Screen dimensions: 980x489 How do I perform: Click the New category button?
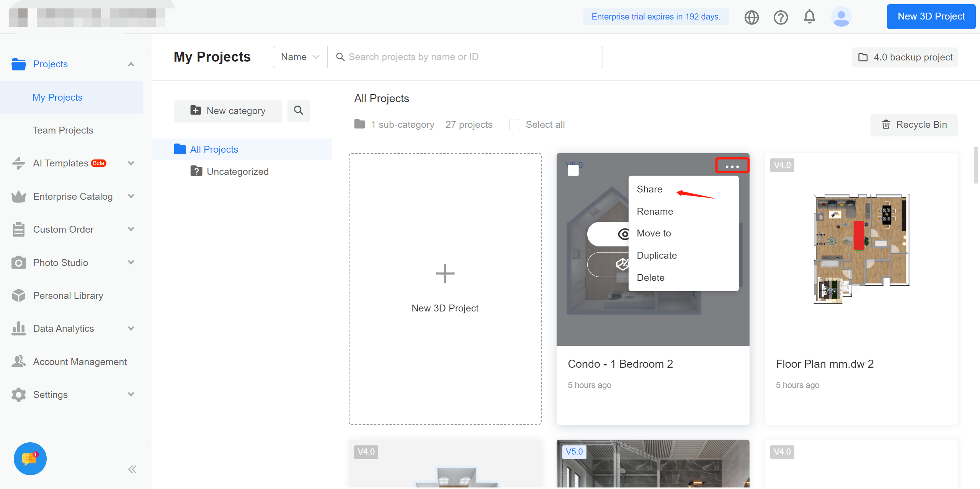coord(228,111)
